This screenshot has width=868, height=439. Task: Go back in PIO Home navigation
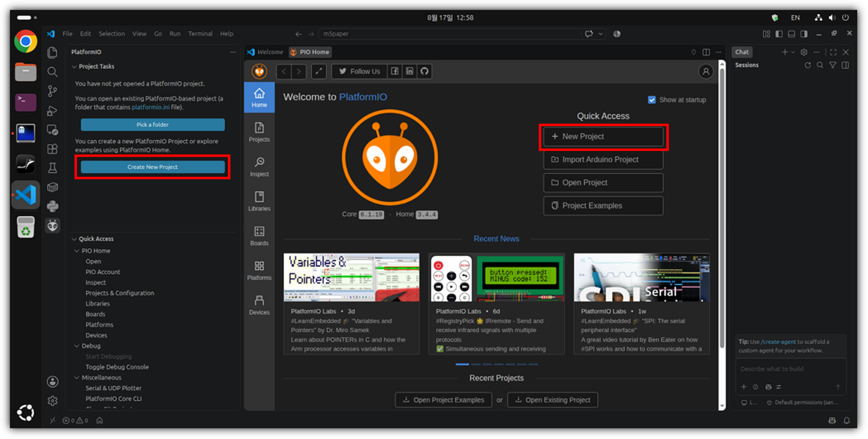[284, 72]
